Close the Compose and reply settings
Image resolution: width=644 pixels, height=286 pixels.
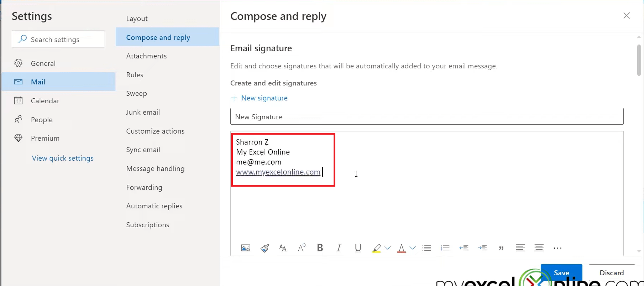tap(627, 16)
